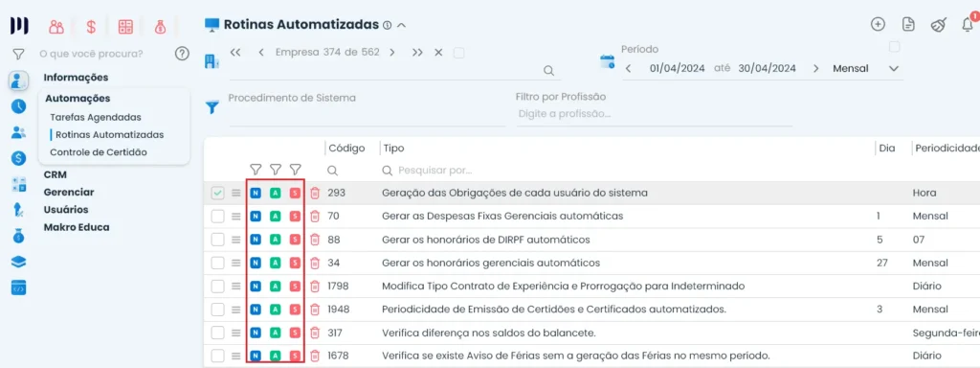Open the Gerenciar menu section
980x368 pixels.
click(69, 192)
